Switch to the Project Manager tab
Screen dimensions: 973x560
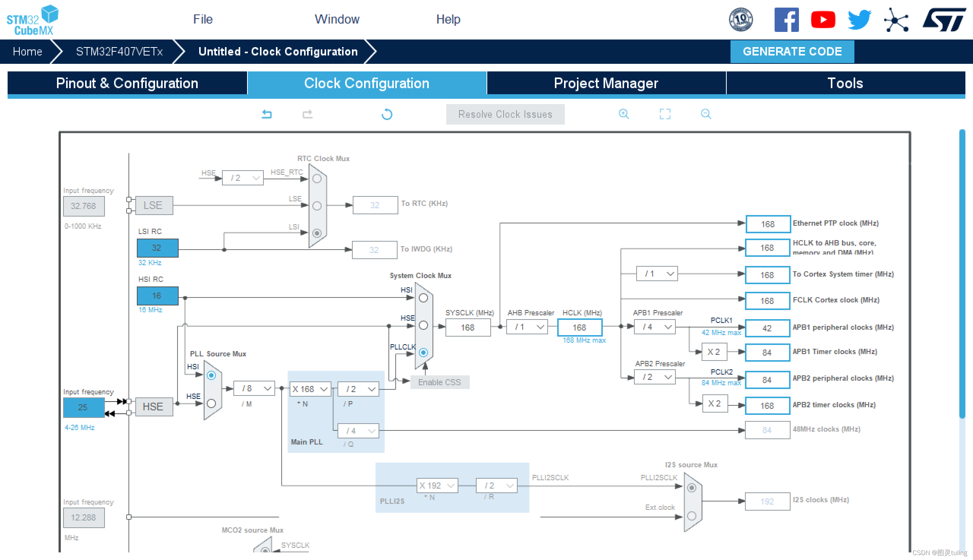pos(606,83)
